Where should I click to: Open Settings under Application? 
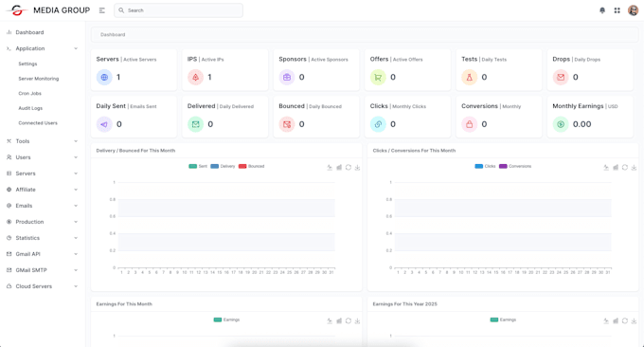point(27,64)
